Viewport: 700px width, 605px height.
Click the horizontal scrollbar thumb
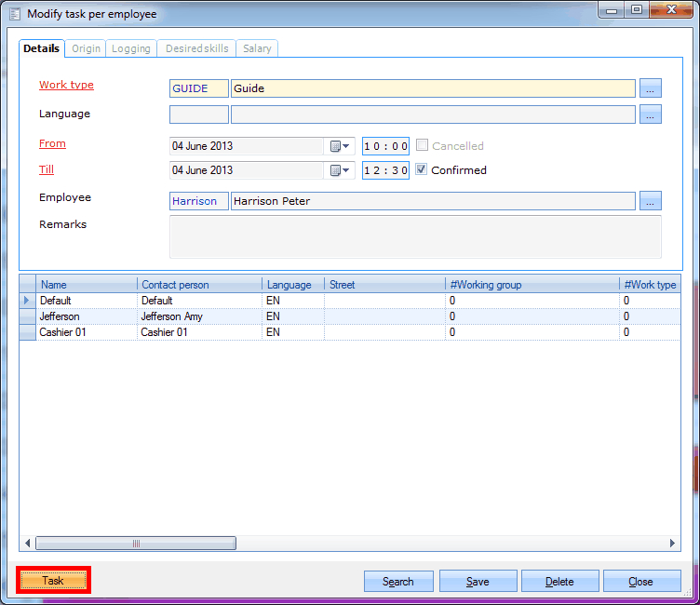click(136, 543)
